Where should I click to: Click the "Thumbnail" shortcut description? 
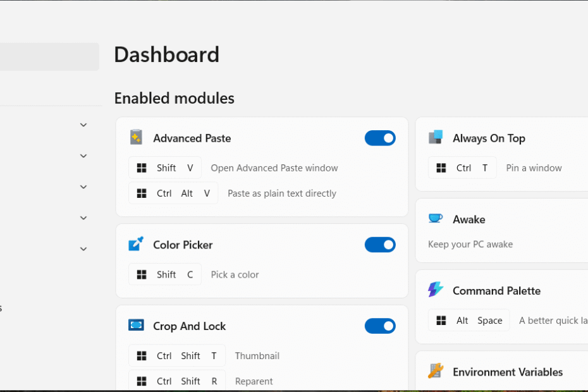tap(257, 355)
